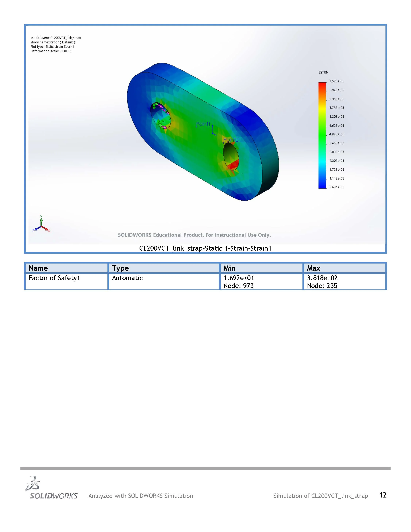Click the page number 12
The width and height of the screenshot is (411, 532).
coord(383,495)
